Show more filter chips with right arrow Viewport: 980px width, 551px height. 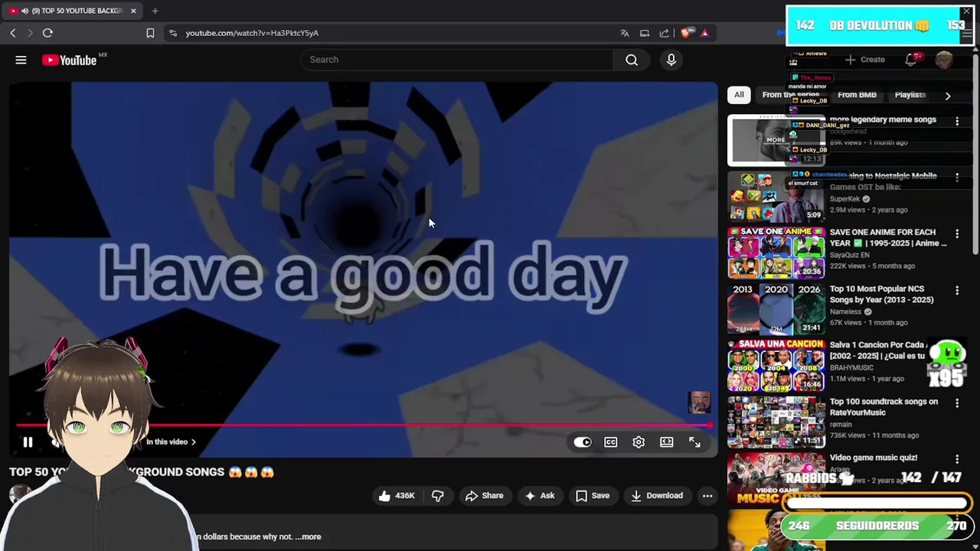coord(947,96)
